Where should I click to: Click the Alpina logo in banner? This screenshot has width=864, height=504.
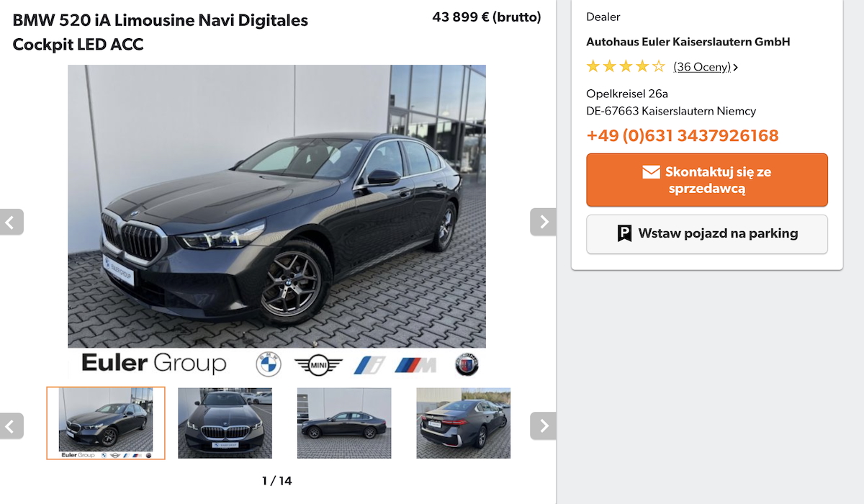pyautogui.click(x=467, y=364)
